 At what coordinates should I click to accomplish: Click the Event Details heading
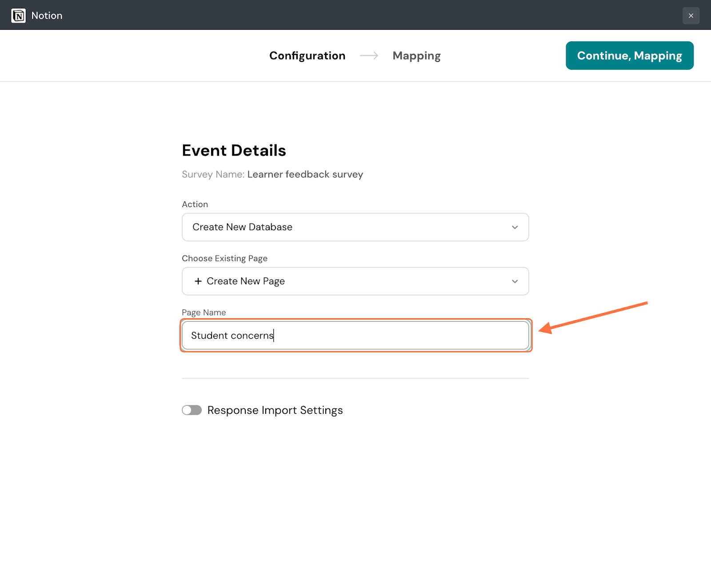(x=234, y=151)
